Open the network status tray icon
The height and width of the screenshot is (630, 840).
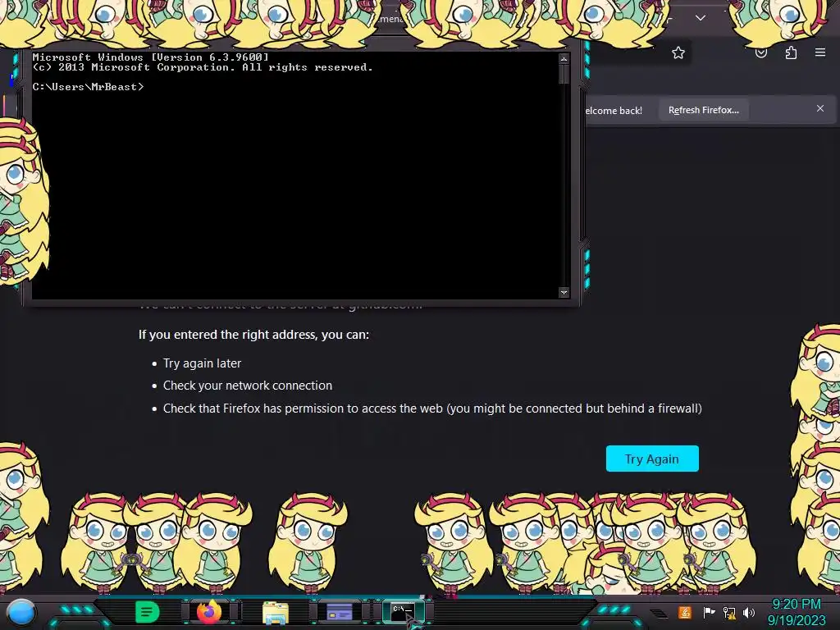(729, 612)
